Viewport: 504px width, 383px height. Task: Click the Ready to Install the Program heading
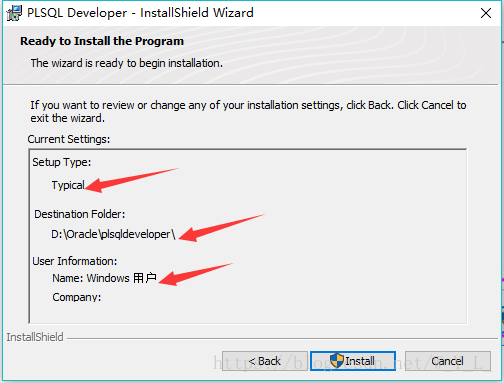coord(102,41)
